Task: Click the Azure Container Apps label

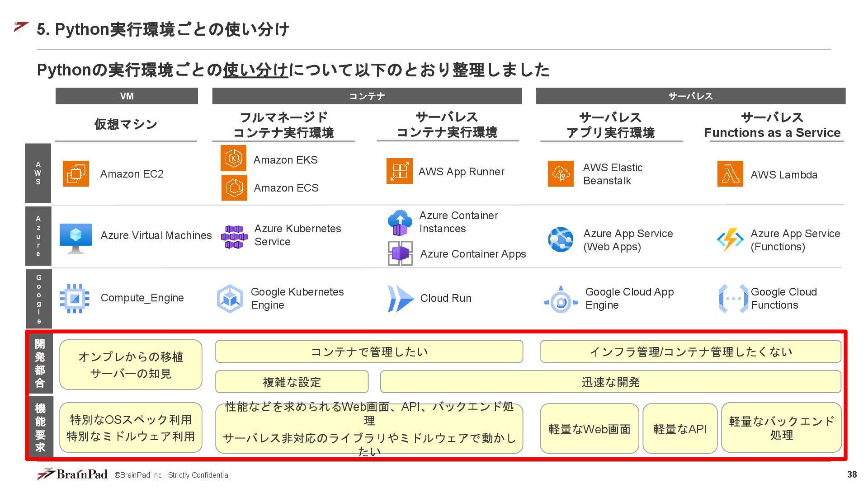Action: [473, 254]
